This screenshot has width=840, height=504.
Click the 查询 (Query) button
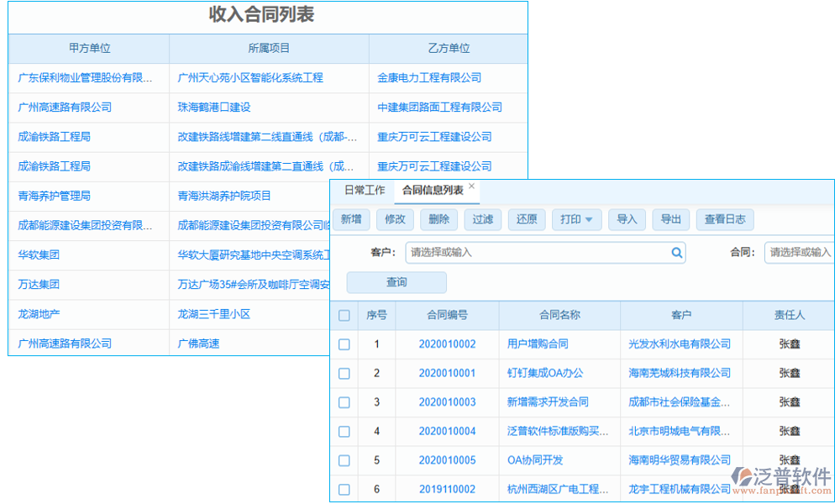click(x=396, y=282)
